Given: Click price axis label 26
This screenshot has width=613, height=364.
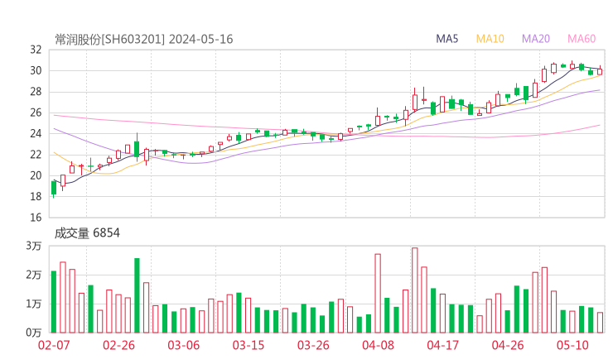Looking at the screenshot, I should 36,113.
